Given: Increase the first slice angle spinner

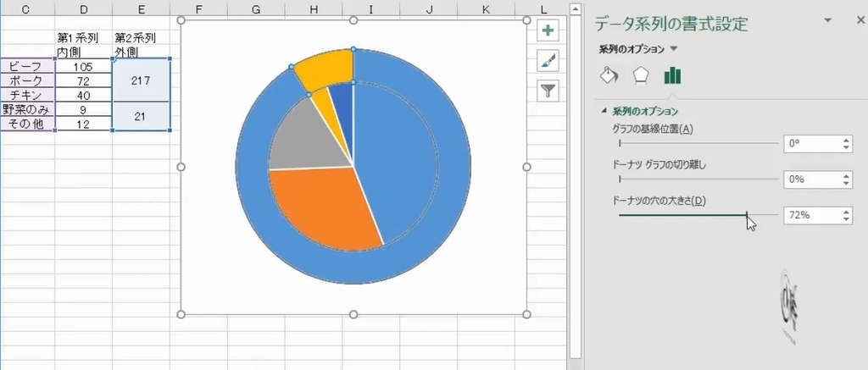Looking at the screenshot, I should tap(847, 140).
